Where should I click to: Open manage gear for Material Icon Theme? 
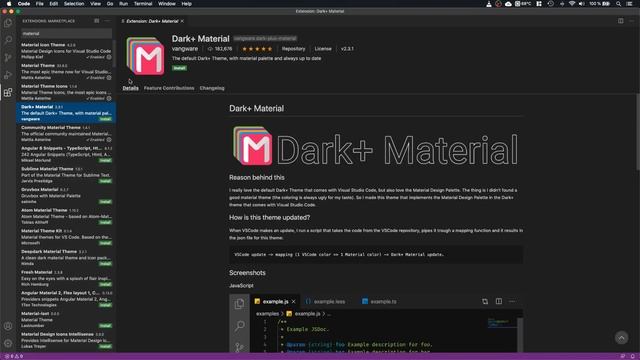click(109, 57)
